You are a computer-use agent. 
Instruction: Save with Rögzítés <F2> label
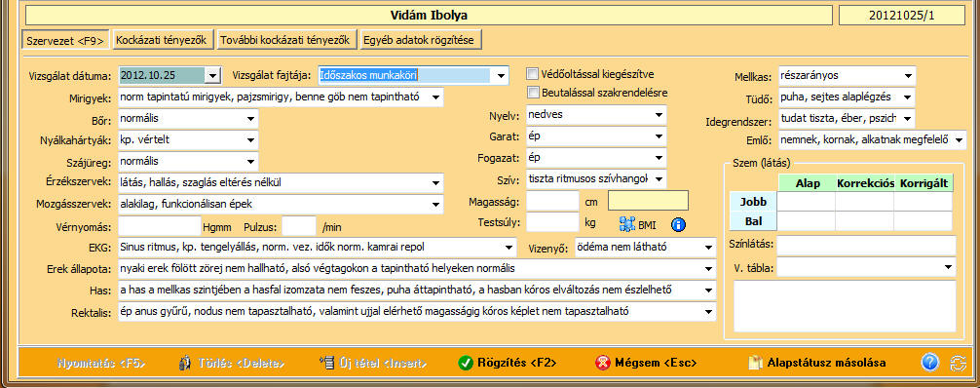click(x=517, y=363)
